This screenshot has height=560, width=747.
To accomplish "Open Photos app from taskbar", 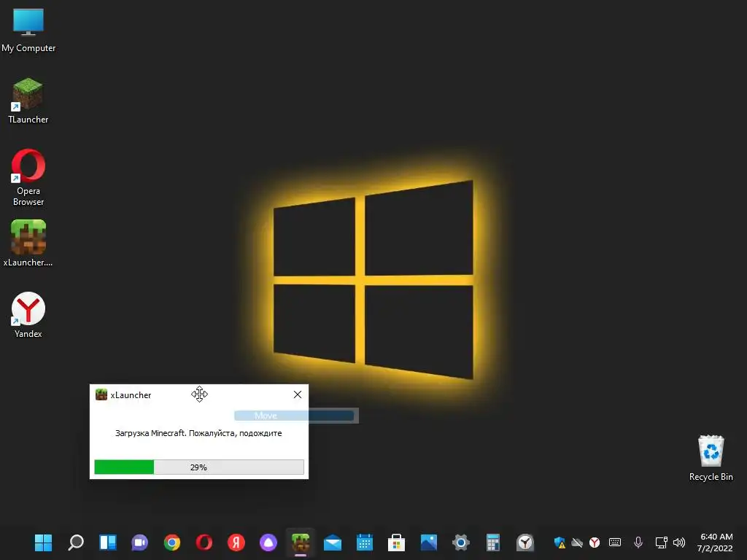I will (x=429, y=542).
